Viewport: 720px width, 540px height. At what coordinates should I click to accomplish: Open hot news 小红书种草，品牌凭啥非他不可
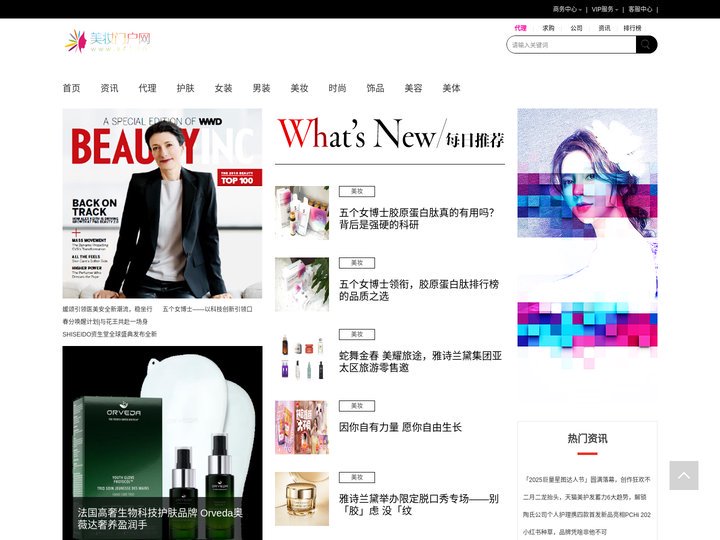565,532
